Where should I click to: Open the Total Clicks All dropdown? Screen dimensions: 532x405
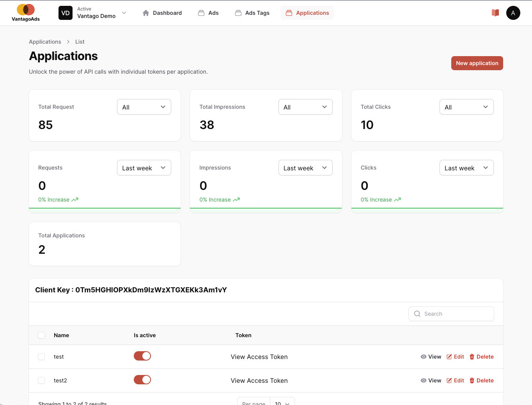click(x=466, y=107)
